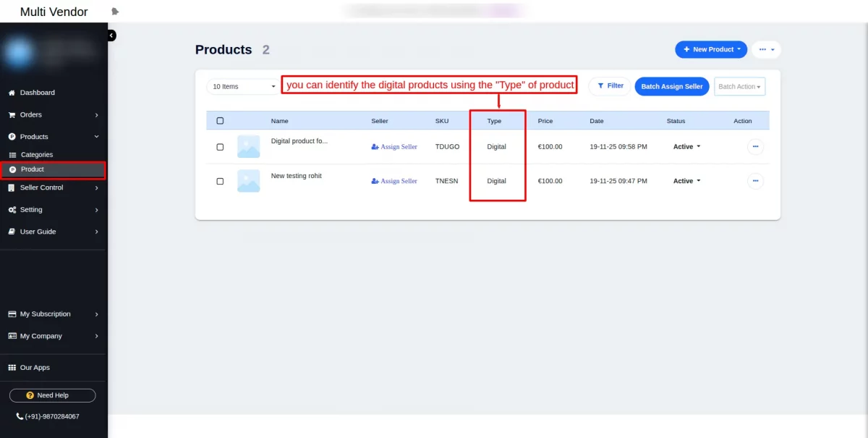Expand the My Company chevron
The image size is (868, 438).
coord(96,336)
